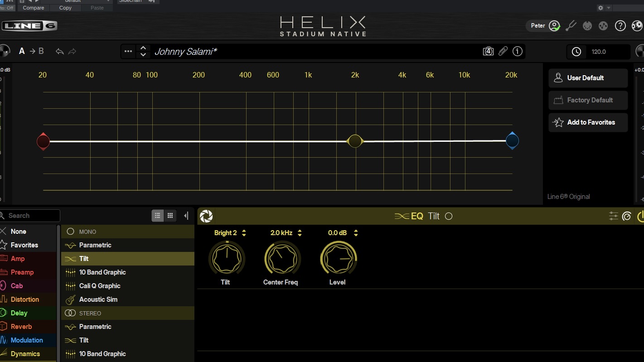The image size is (644, 362).
Task: Open preferences via the gears icon
Action: click(637, 26)
